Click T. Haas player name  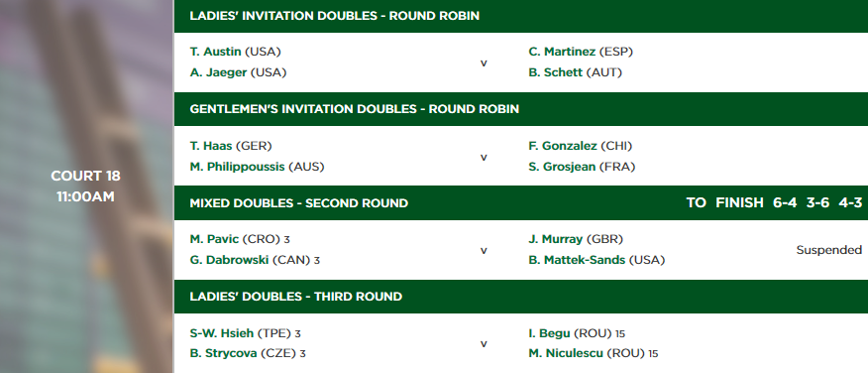[211, 146]
